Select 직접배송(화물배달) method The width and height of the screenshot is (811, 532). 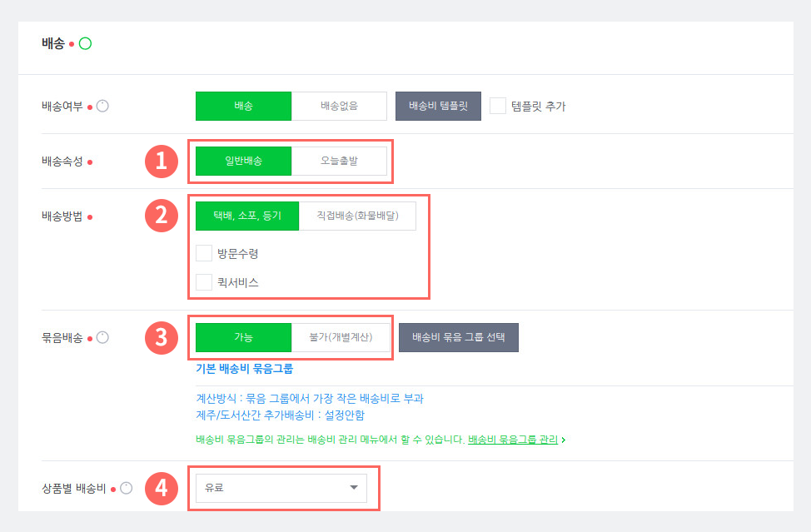357,216
